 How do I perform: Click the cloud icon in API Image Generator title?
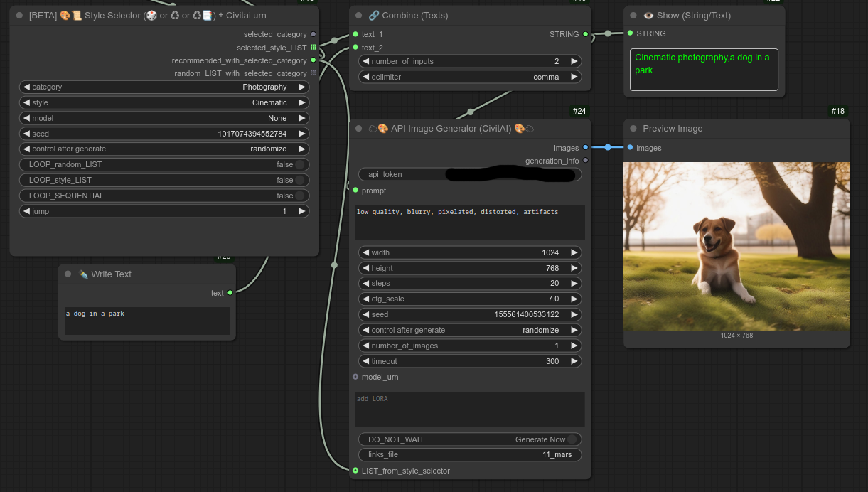point(373,129)
